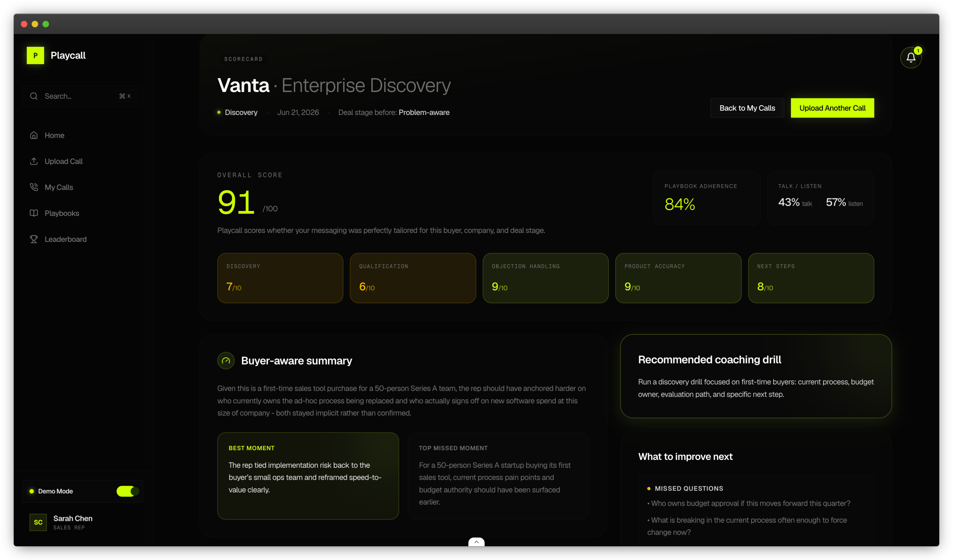Focus the Search input field

(x=83, y=96)
